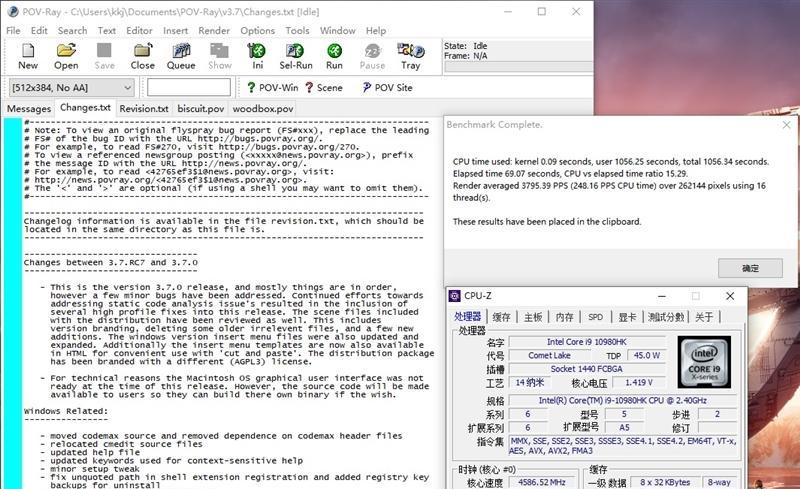Confirm Benchmark Complete dialog with 确定
This screenshot has height=489, width=800.
(750, 268)
